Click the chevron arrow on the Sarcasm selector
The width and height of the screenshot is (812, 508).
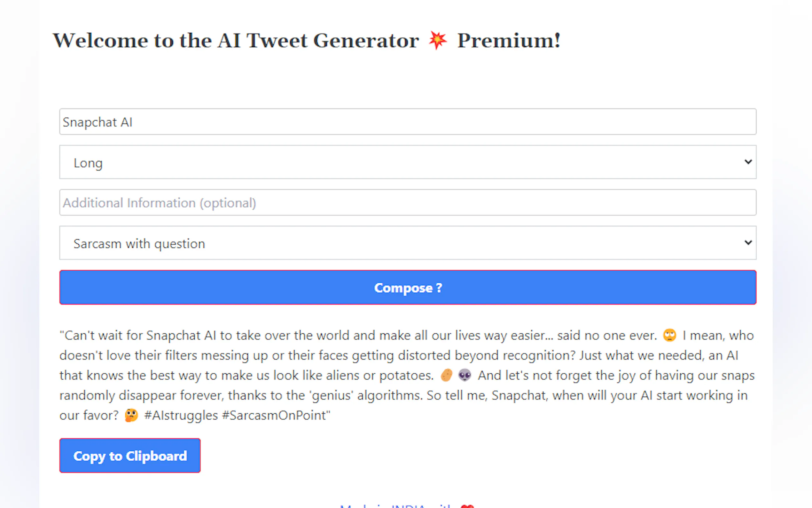pos(748,242)
